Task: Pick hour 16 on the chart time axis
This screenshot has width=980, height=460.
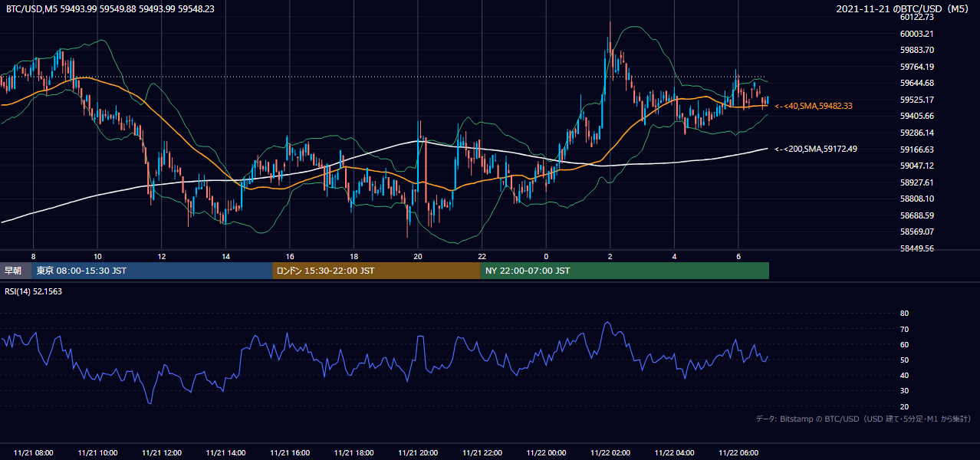Action: coord(290,256)
